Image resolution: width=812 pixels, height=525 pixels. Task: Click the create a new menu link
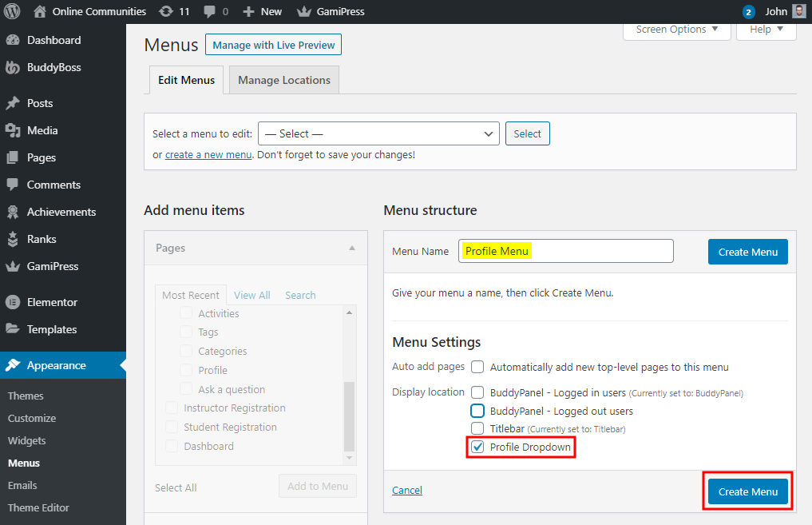pos(208,155)
